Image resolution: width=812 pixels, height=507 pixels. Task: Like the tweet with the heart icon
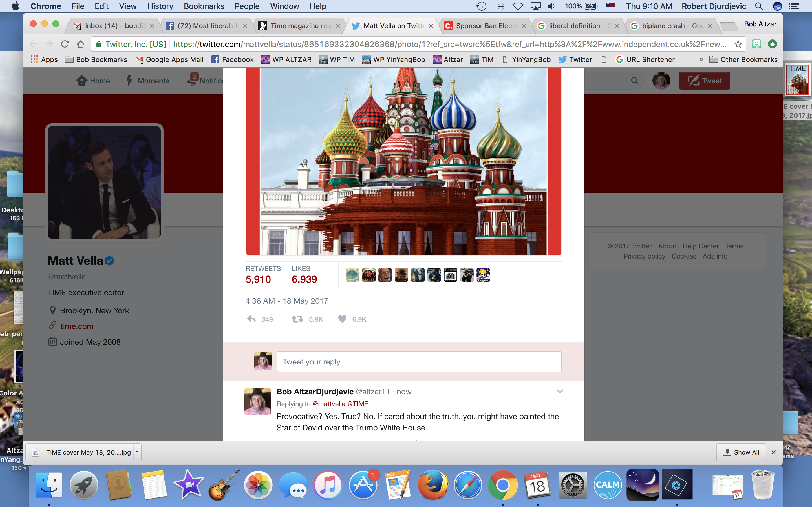tap(342, 319)
